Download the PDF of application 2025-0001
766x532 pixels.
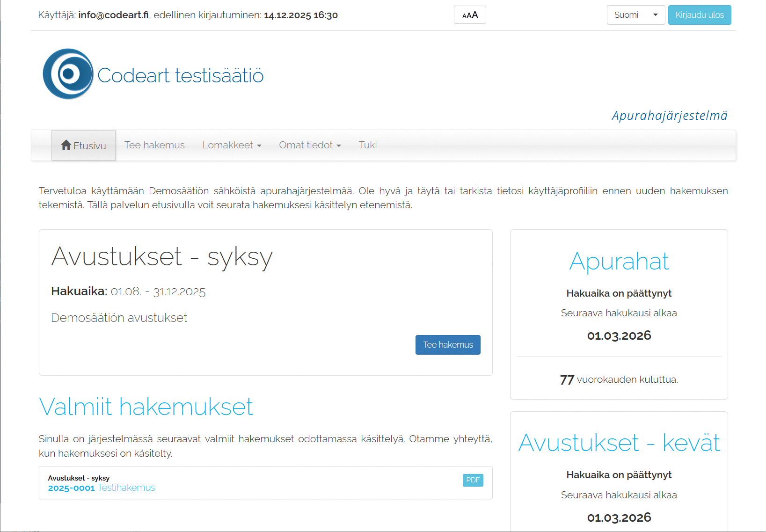(x=473, y=480)
